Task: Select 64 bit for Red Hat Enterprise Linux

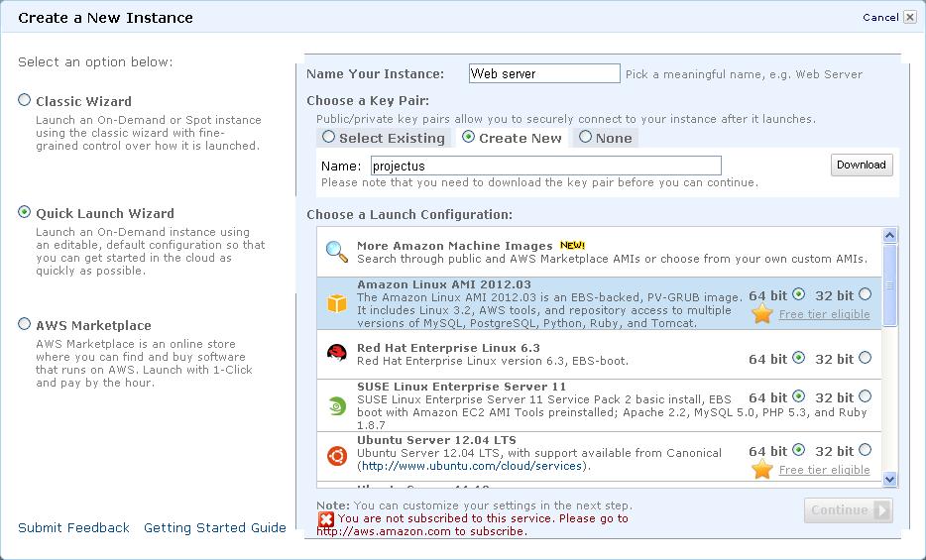Action: click(x=798, y=358)
